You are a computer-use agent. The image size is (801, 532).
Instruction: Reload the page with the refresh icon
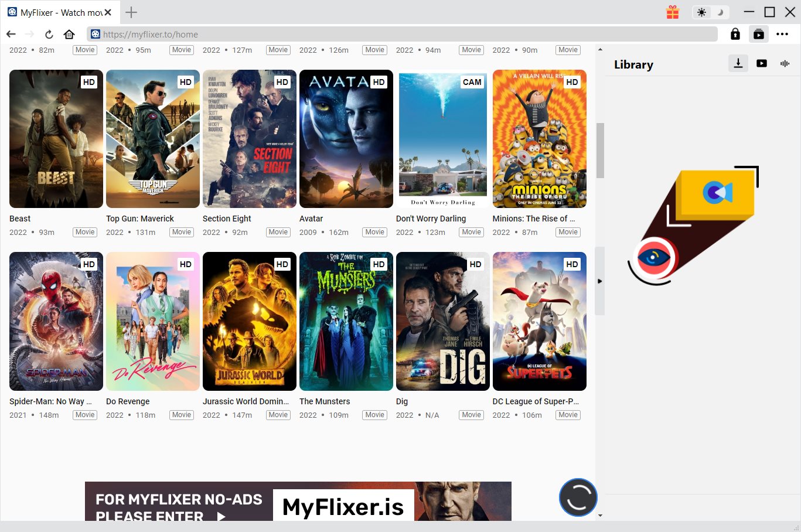(x=49, y=33)
